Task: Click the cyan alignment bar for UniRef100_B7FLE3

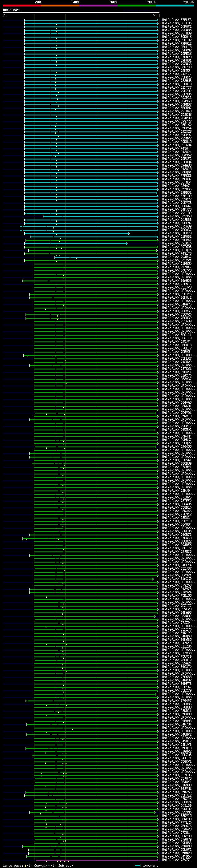Action: (x=91, y=20)
